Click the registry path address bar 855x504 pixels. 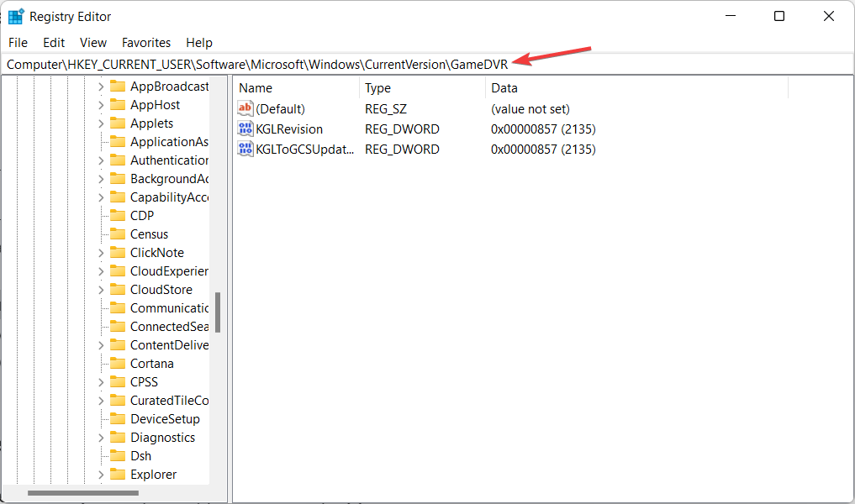point(427,65)
